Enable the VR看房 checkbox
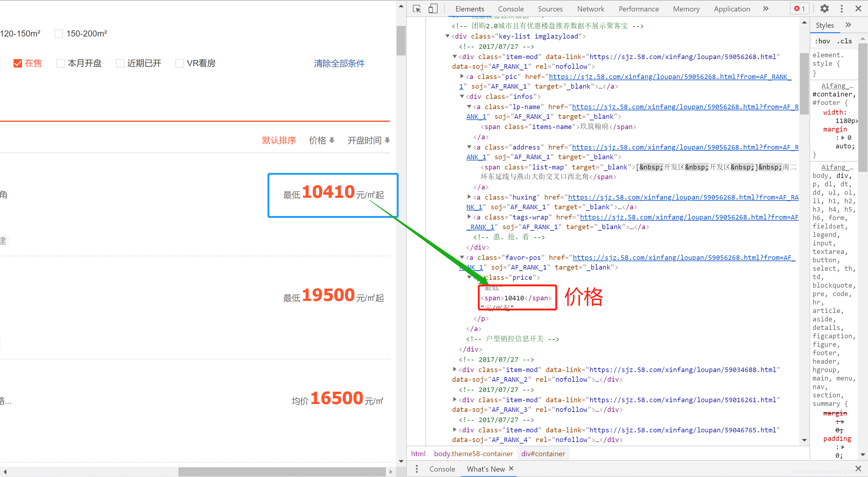Screen dimensions: 868x477 point(180,63)
